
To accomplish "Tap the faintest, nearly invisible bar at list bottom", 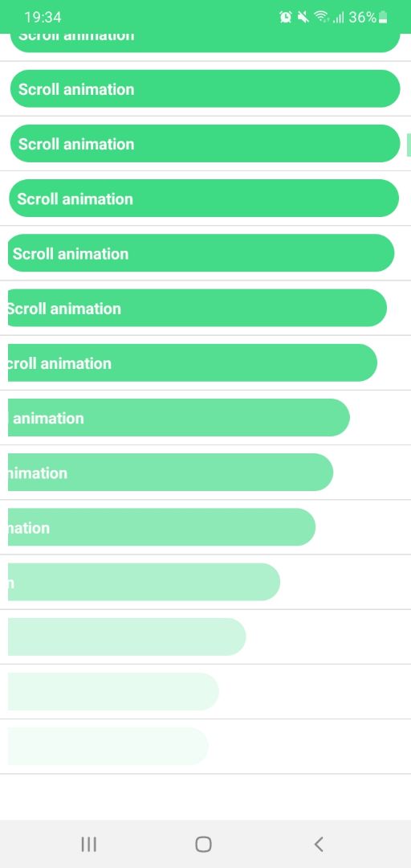I will (108, 746).
